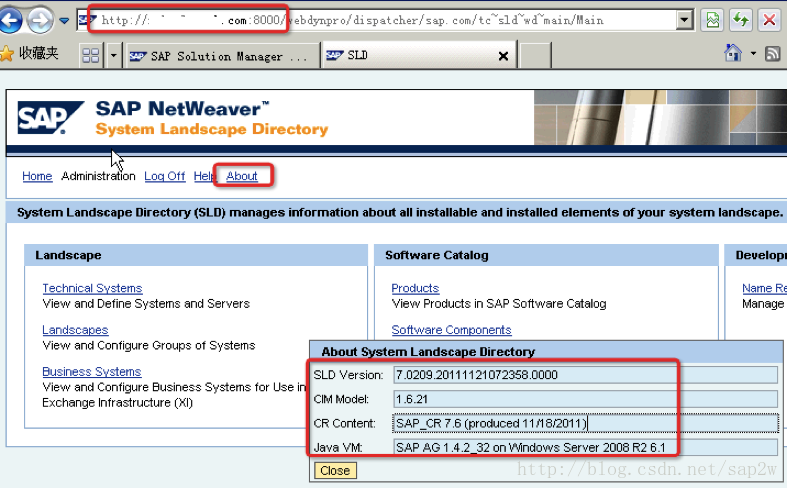Click the 'CIM Model:' label
Viewport: 788px width, 489px height.
pyautogui.click(x=341, y=400)
